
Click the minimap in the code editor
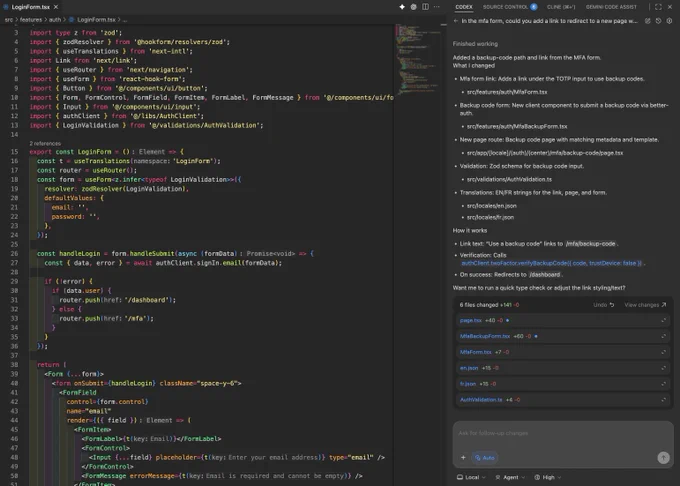click(417, 59)
